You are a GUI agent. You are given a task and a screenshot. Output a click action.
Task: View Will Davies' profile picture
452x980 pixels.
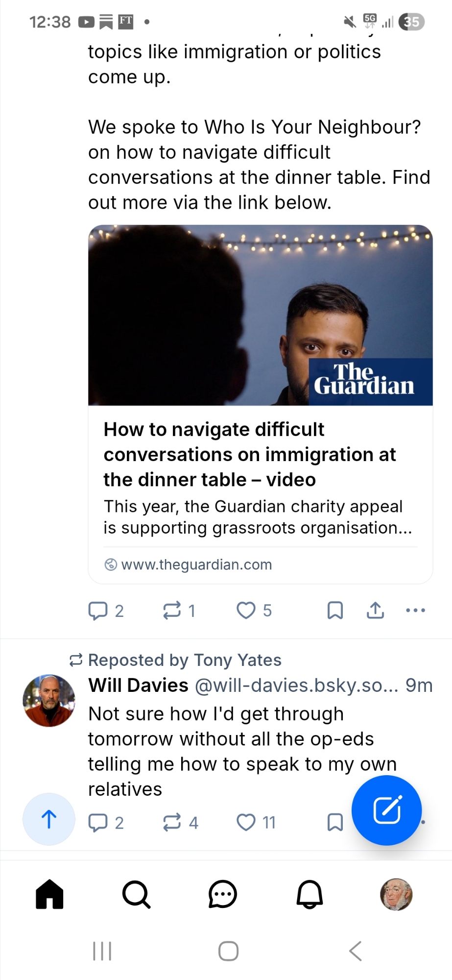[x=49, y=701]
